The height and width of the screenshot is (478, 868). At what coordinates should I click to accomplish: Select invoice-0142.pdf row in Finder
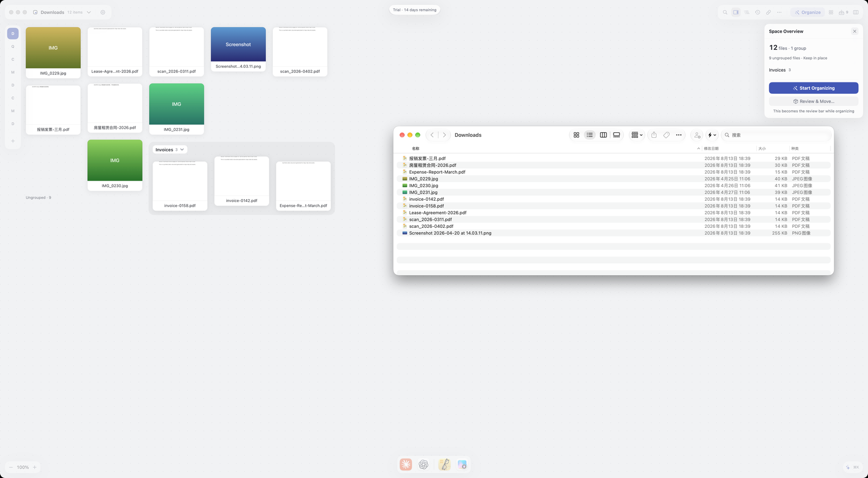(614, 199)
